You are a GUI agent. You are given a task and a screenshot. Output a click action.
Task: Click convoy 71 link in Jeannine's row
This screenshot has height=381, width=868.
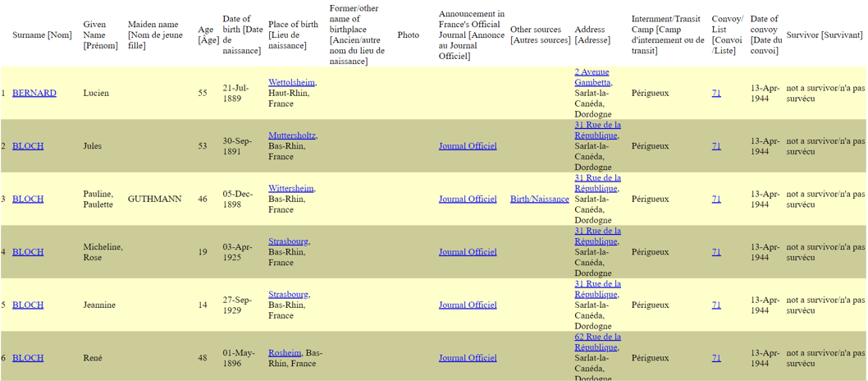point(716,305)
